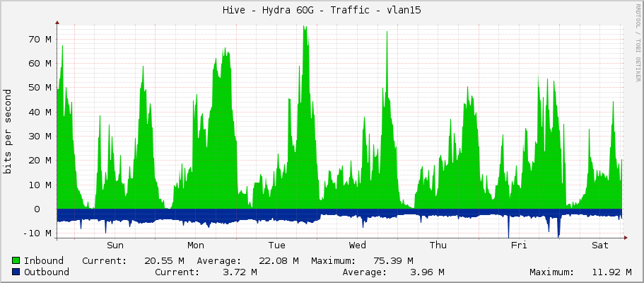Click the '20 M' y-axis label

[40, 161]
